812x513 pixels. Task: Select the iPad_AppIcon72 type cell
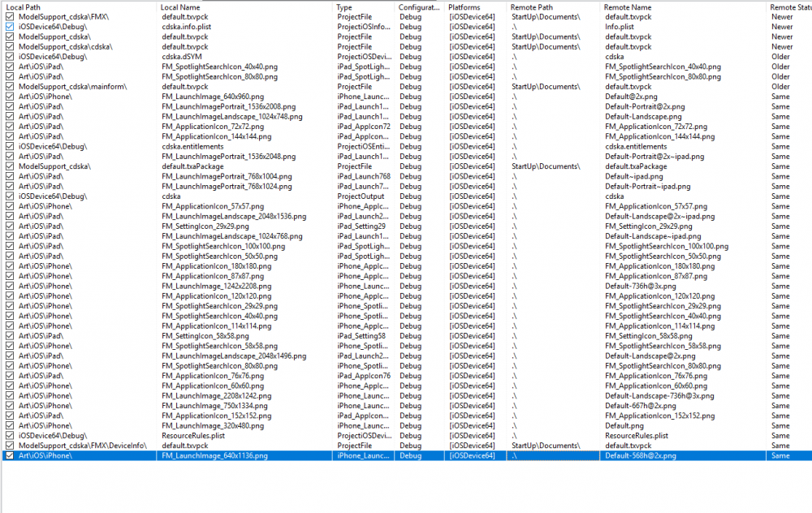click(x=364, y=127)
